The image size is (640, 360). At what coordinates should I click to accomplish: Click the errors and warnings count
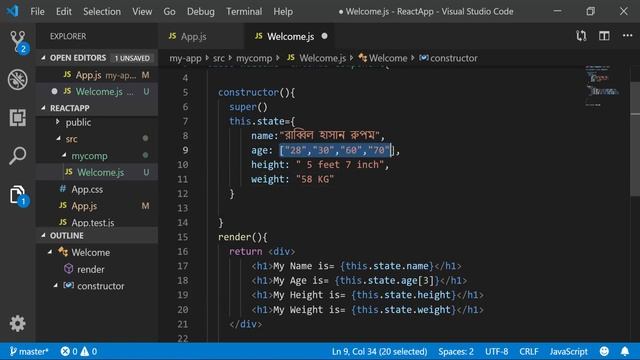click(79, 351)
